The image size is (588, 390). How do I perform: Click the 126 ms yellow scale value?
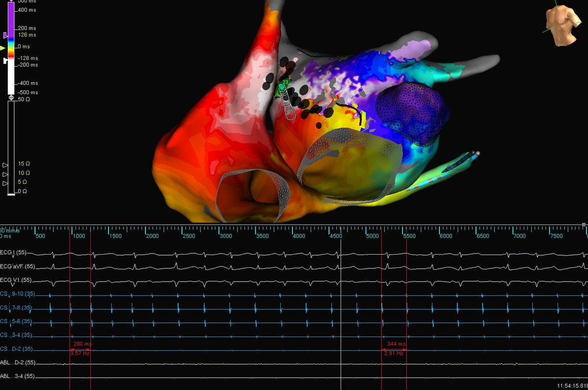pos(26,35)
